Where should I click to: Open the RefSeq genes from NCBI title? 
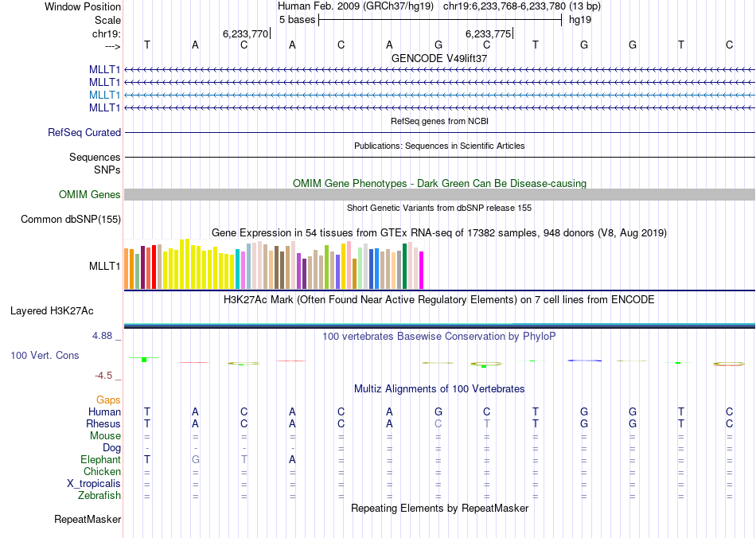(x=439, y=122)
